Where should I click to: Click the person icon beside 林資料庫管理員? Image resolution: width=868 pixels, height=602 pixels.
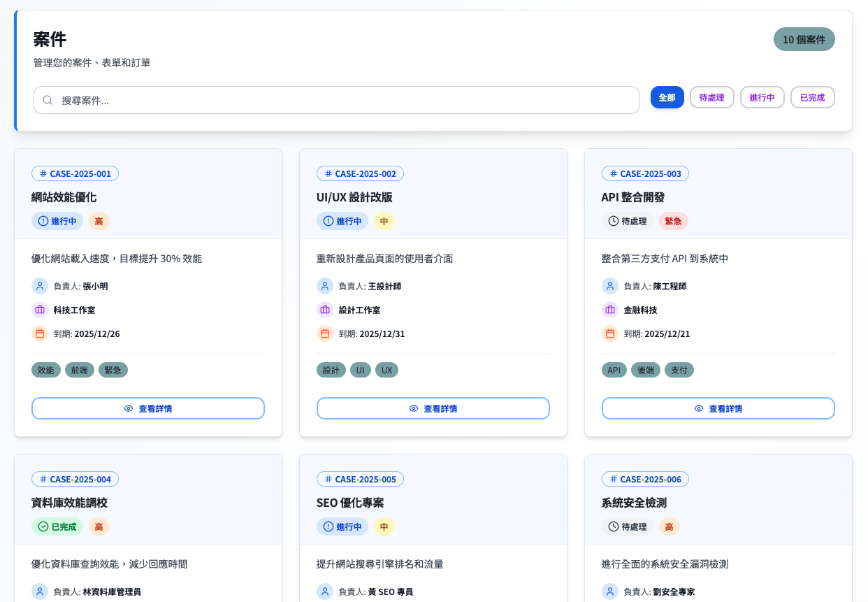point(40,592)
